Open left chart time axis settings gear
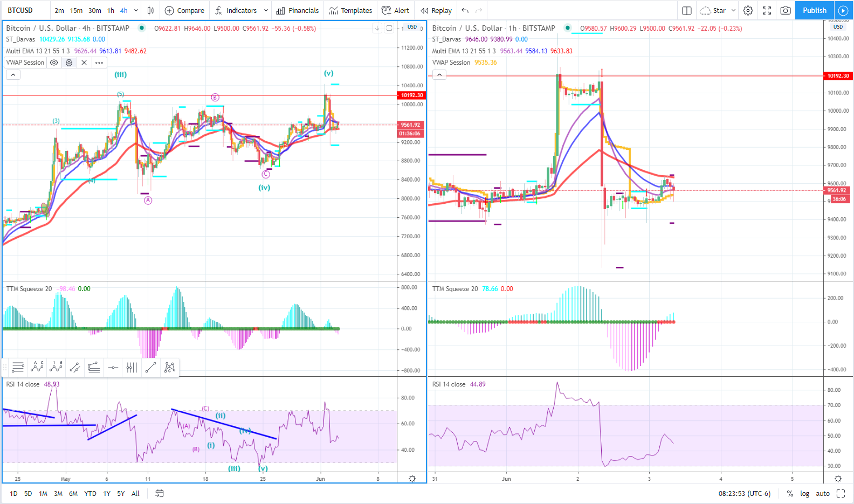Screen dimensions: 854x504 412,479
